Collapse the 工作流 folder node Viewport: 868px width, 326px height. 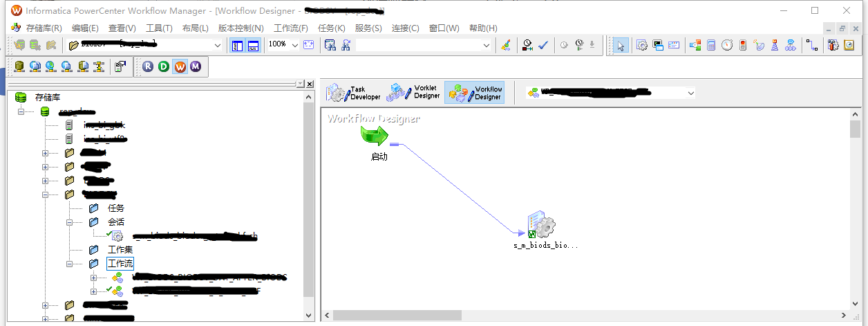click(70, 264)
